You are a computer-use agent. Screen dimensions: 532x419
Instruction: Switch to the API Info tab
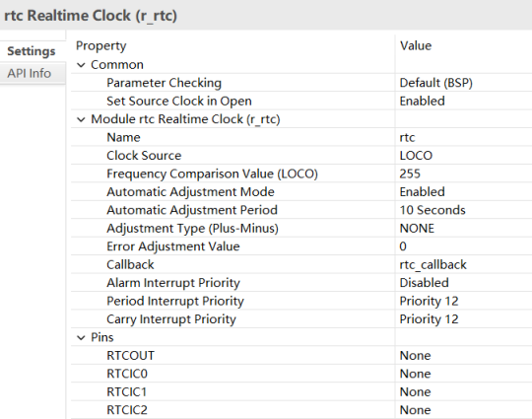click(x=30, y=73)
